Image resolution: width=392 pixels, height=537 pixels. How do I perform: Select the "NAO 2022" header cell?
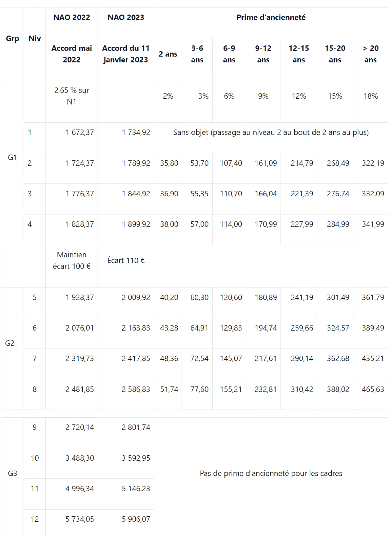[71, 18]
